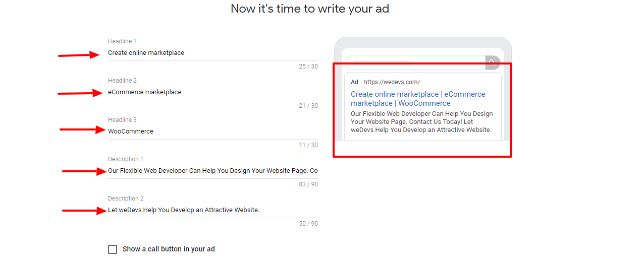Screen dimensions: 644x264
Task: Click the ad description text in preview
Action: click(421, 122)
